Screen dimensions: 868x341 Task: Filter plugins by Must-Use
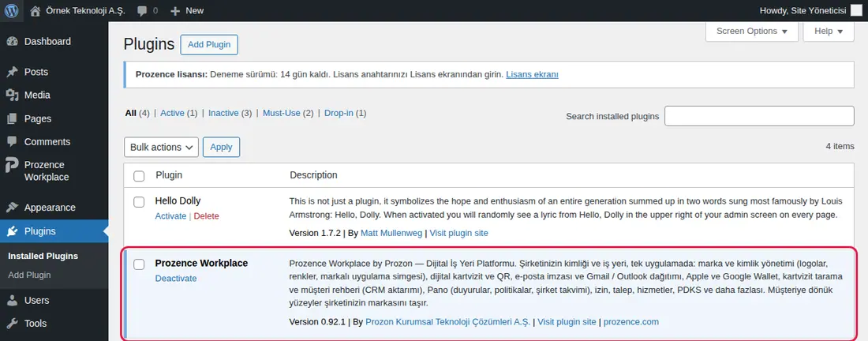coord(282,113)
